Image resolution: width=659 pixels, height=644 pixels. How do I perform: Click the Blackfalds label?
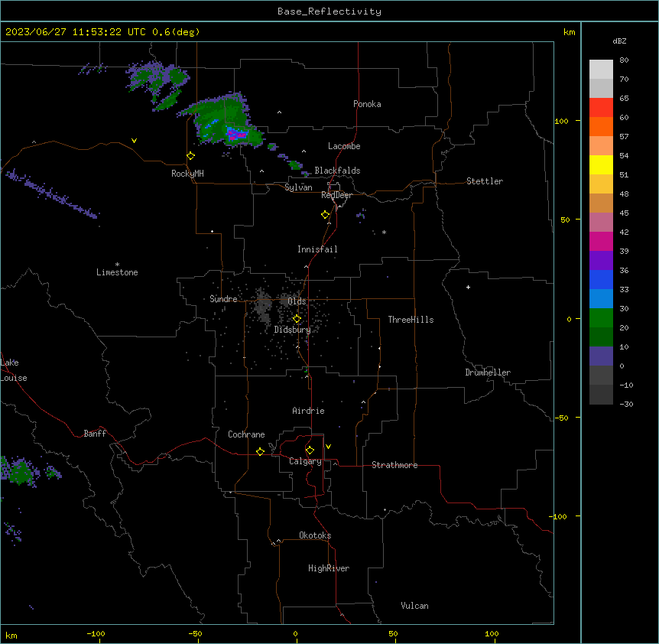pos(337,171)
